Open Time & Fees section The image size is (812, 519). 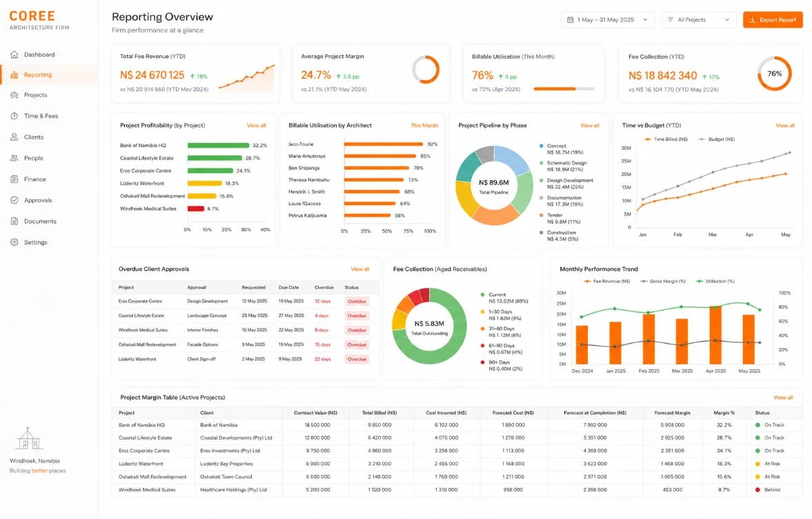pos(49,116)
